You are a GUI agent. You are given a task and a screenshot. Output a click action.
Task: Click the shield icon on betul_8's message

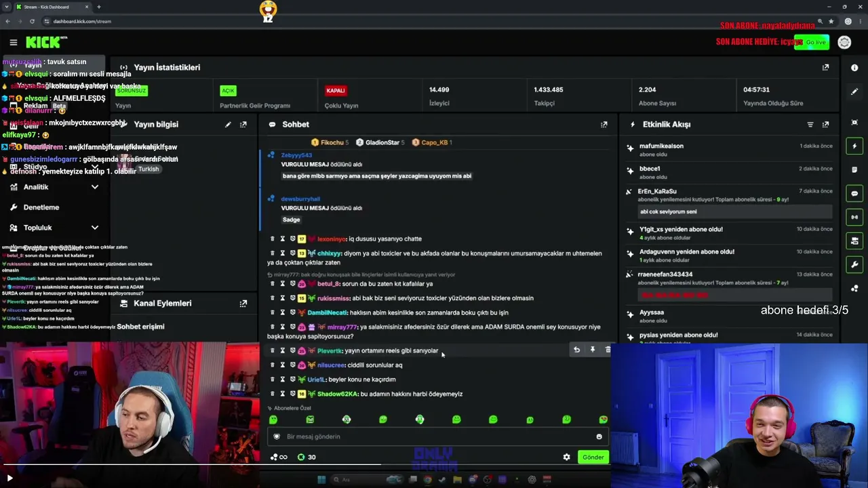pyautogui.click(x=292, y=284)
